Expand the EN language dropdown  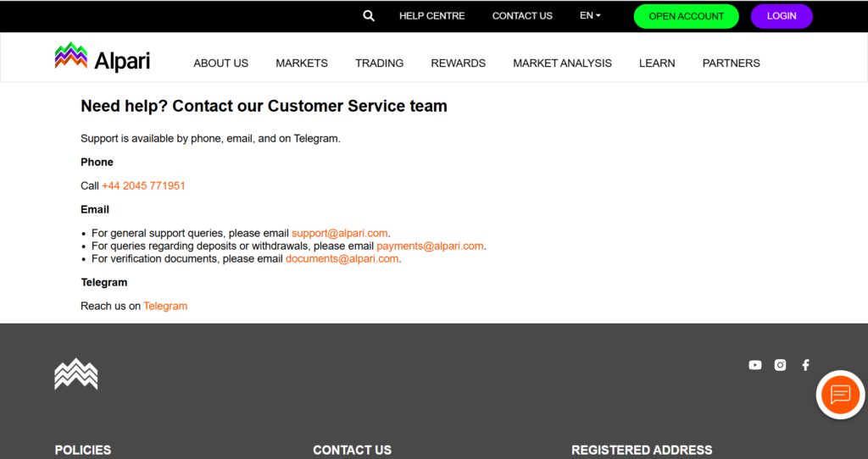590,15
